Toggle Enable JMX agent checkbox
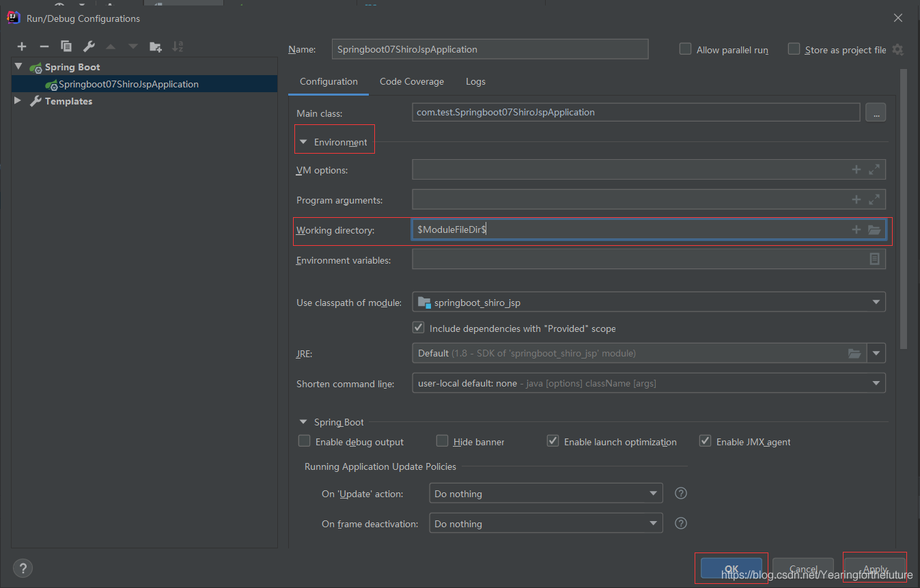 point(706,441)
